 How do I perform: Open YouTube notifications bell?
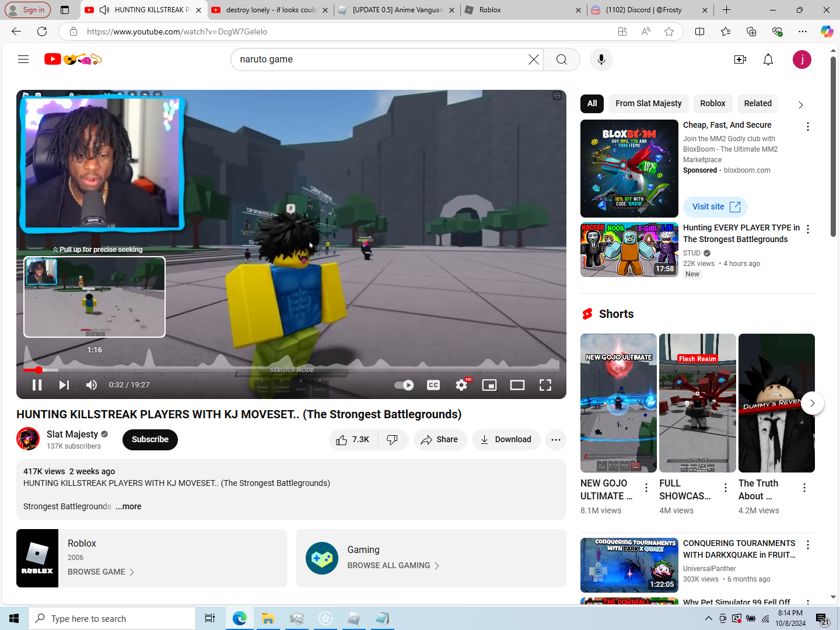point(768,60)
